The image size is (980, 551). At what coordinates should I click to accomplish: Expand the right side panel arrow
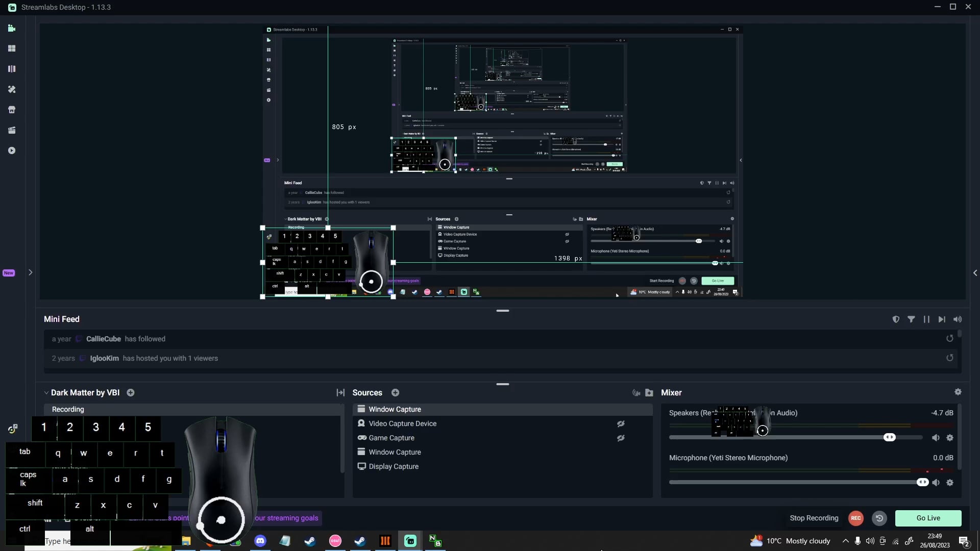pyautogui.click(x=975, y=273)
